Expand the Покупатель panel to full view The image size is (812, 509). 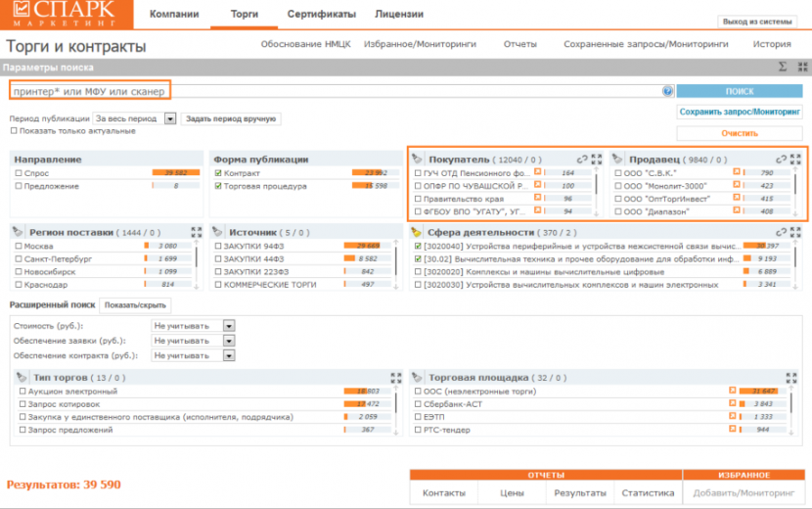pos(597,159)
